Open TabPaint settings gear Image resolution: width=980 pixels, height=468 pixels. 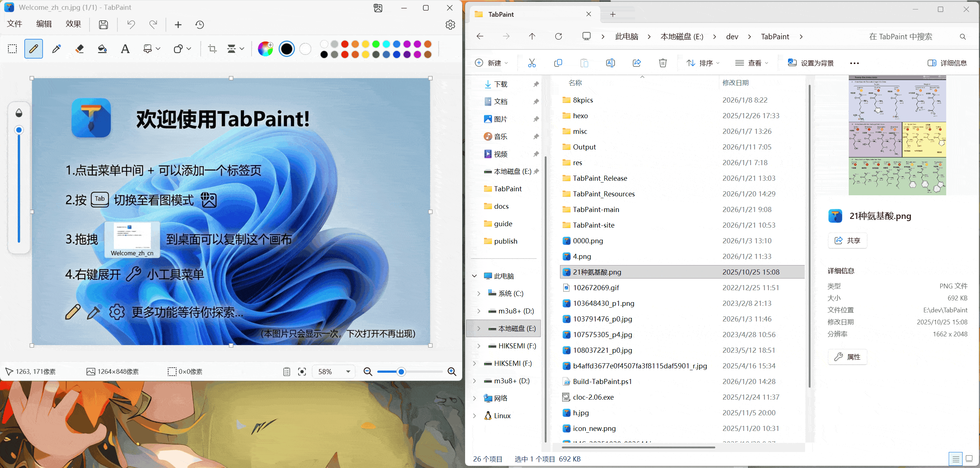[450, 25]
